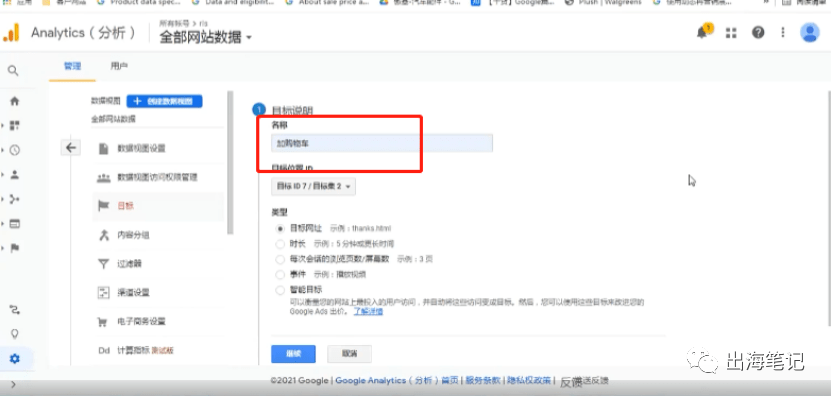Open the Google apps grid icon
Image resolution: width=831 pixels, height=397 pixels.
[731, 33]
